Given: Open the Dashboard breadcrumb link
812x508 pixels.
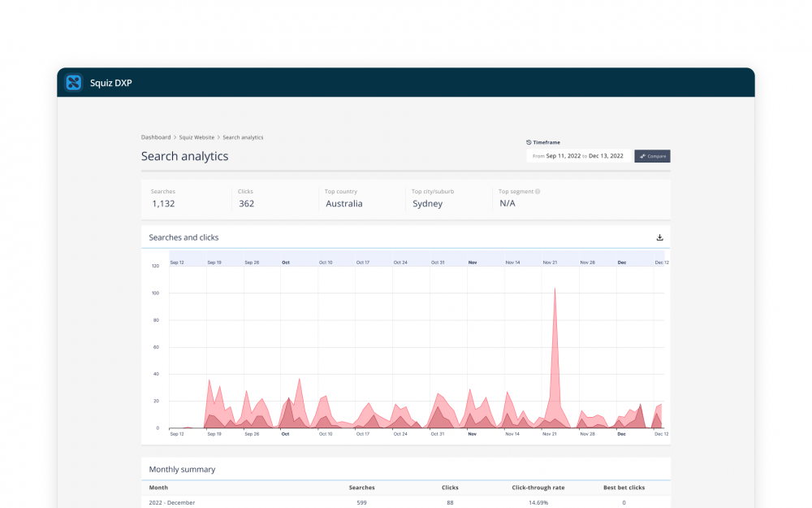Looking at the screenshot, I should tap(156, 137).
